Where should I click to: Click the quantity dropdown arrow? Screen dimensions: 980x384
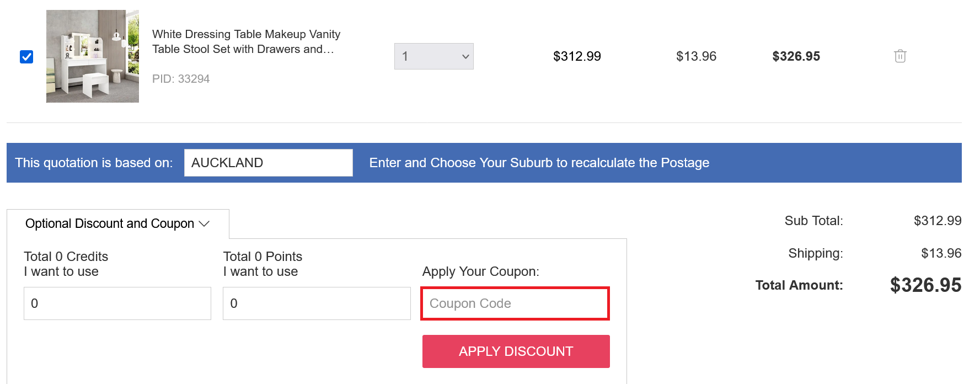tap(465, 56)
